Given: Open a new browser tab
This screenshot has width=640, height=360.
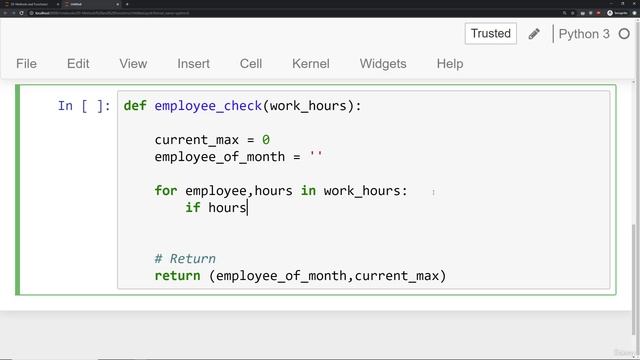Looking at the screenshot, I should [x=127, y=4].
